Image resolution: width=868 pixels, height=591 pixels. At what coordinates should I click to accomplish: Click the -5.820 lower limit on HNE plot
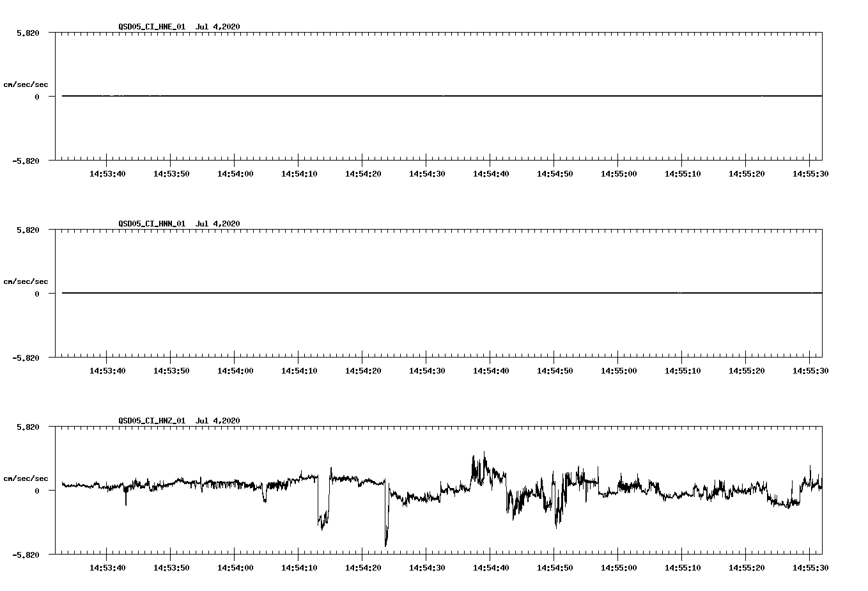tap(26, 161)
